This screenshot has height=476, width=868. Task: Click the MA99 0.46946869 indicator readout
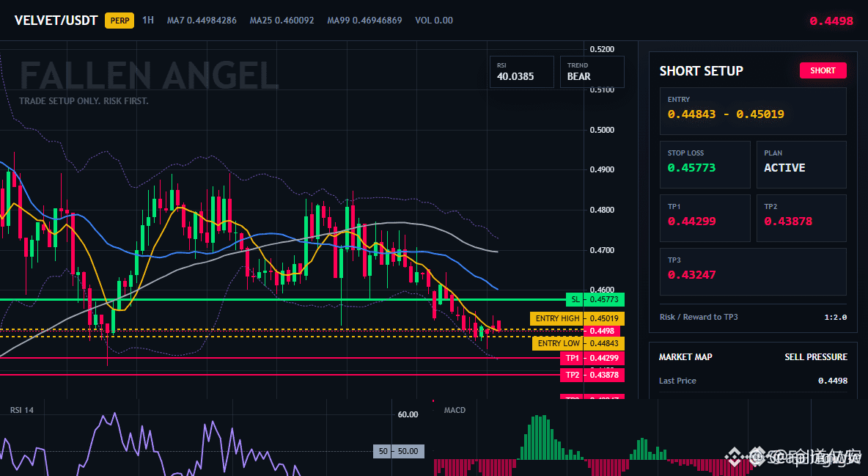pyautogui.click(x=364, y=21)
